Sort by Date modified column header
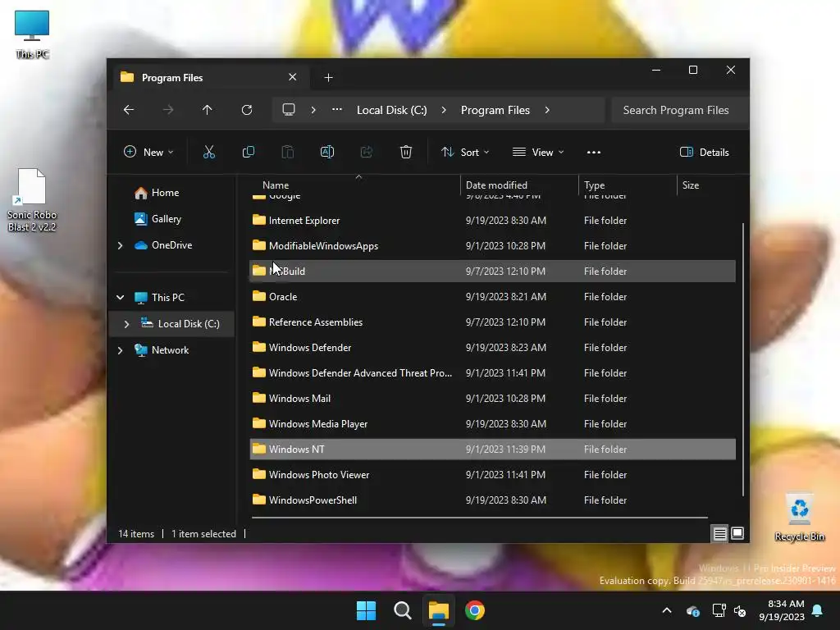840x630 pixels. pos(519,185)
